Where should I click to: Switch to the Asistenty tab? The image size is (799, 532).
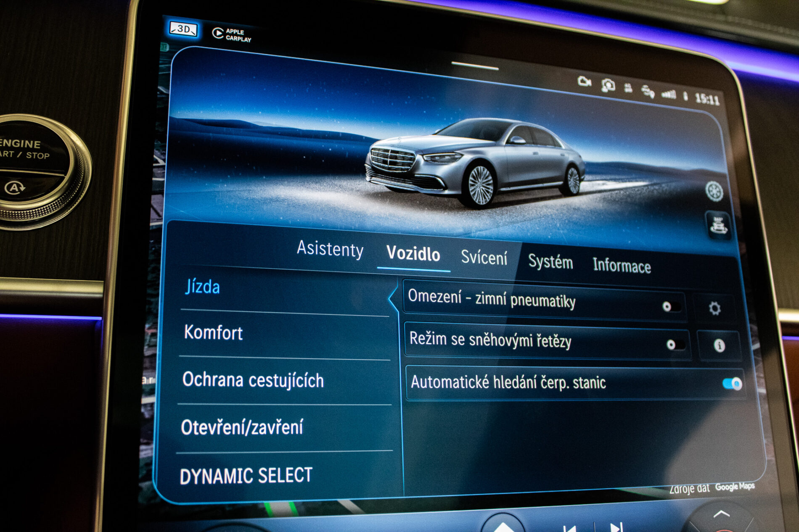330,249
